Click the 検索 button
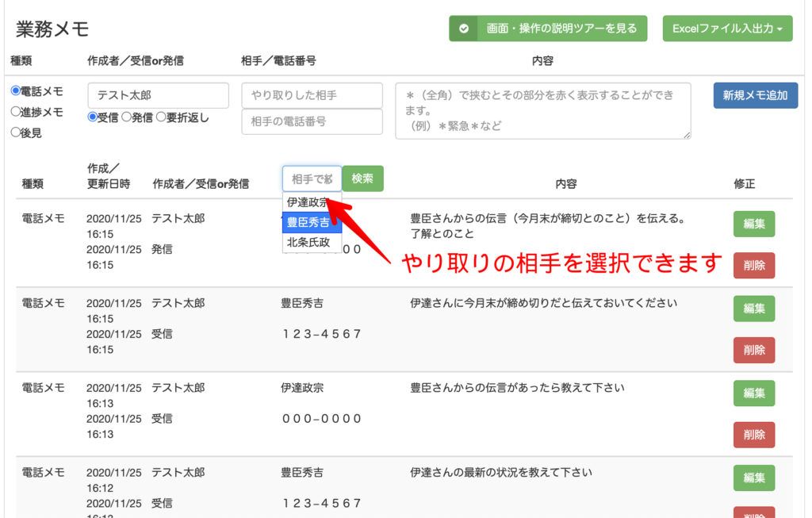The width and height of the screenshot is (812, 518). pyautogui.click(x=362, y=178)
